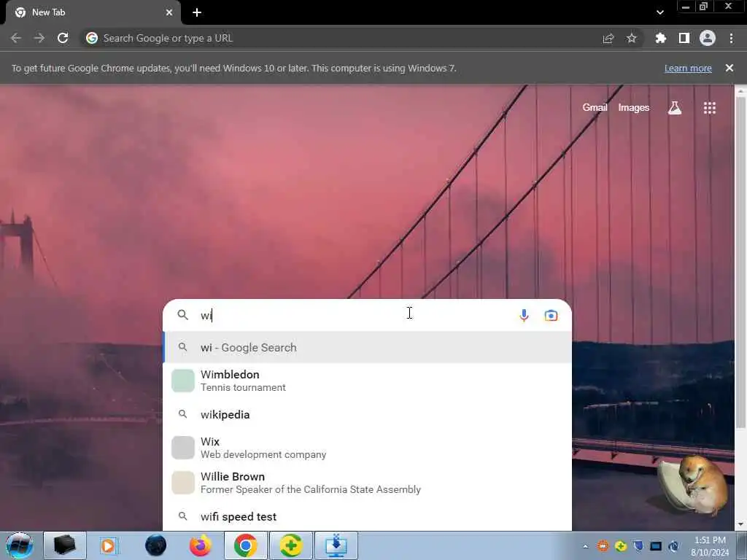Choose the Wix suggestion

(x=367, y=448)
